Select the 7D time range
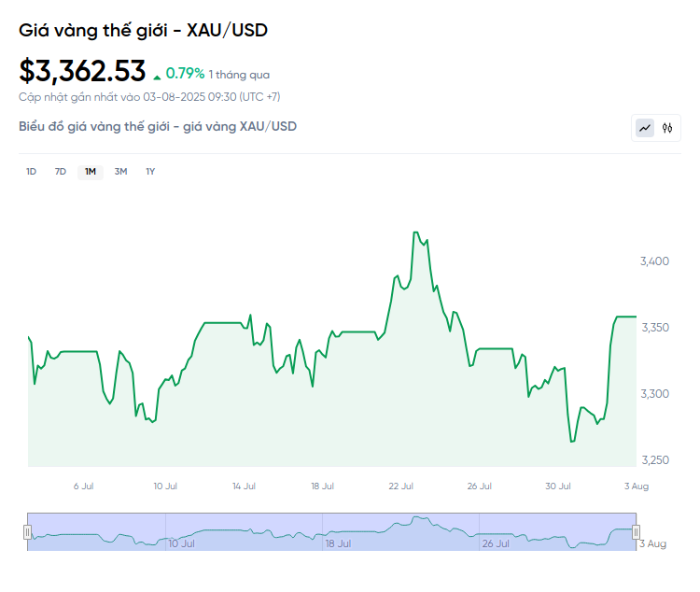This screenshot has height=592, width=700. [61, 171]
